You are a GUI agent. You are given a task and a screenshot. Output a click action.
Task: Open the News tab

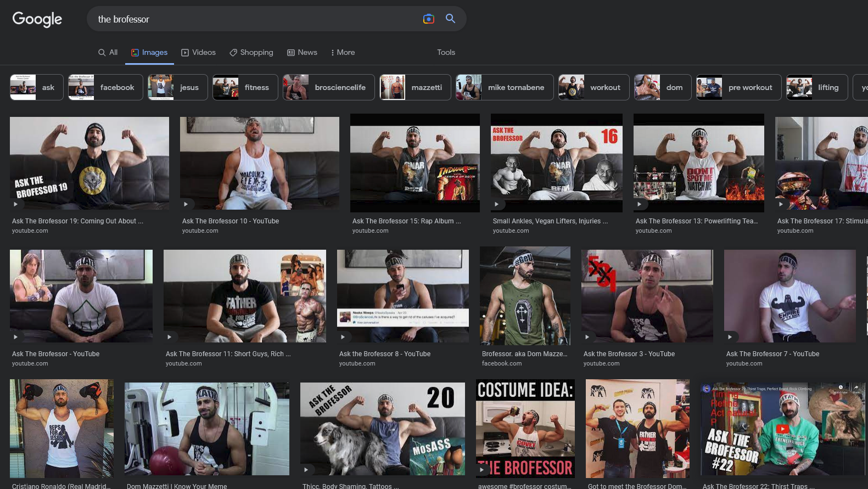(x=302, y=53)
